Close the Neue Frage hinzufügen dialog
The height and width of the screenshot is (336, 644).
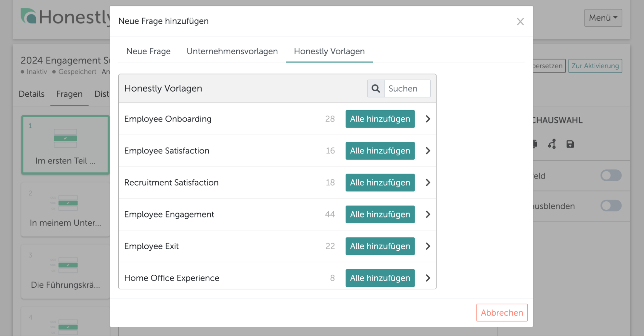point(520,22)
